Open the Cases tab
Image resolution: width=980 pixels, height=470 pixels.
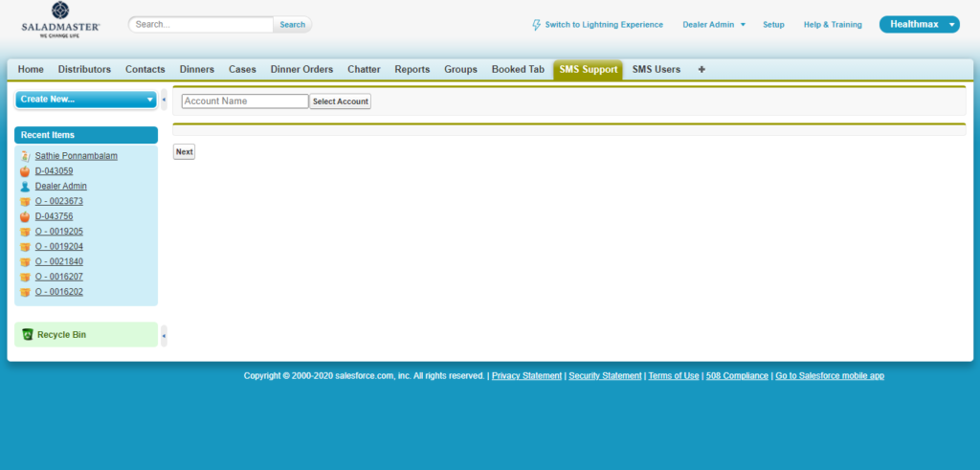point(242,69)
